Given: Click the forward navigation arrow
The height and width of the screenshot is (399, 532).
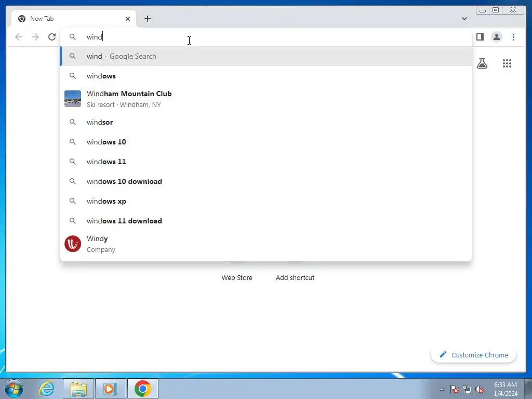Looking at the screenshot, I should click(x=35, y=37).
